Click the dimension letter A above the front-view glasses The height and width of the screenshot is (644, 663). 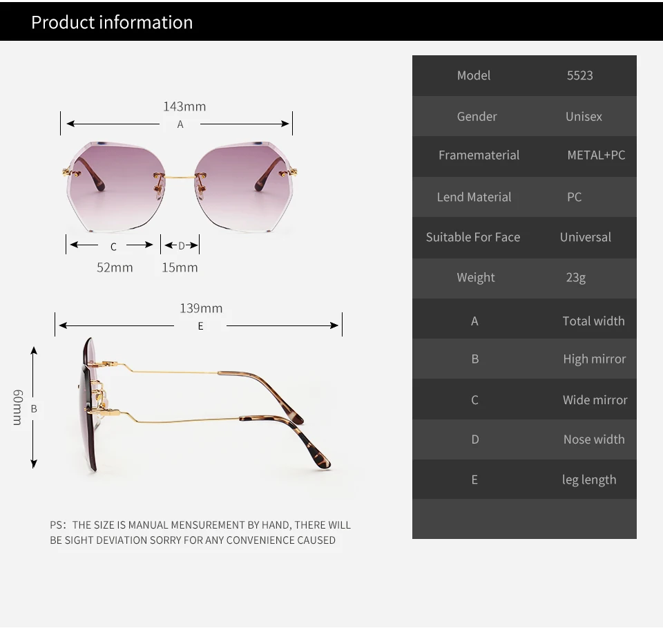click(180, 124)
